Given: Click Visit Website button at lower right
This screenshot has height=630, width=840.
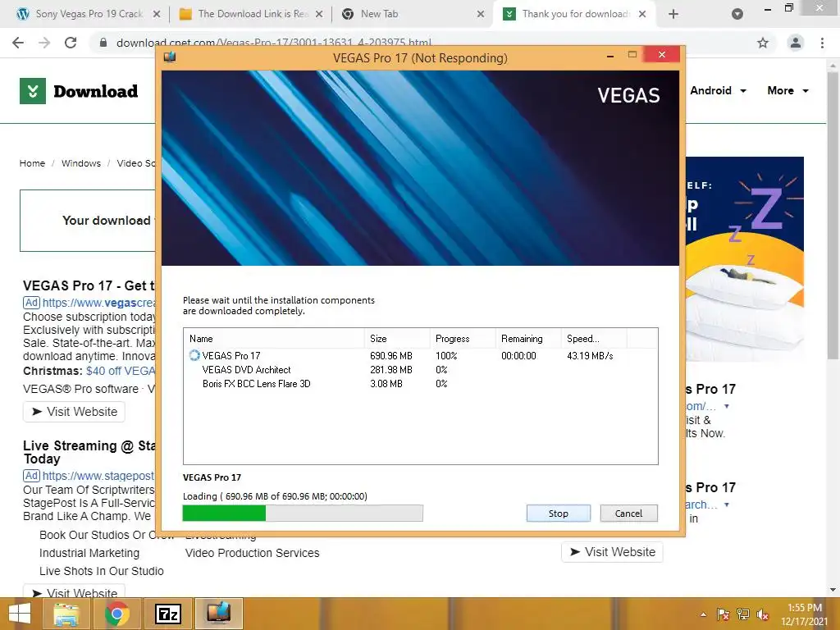Looking at the screenshot, I should pos(612,552).
